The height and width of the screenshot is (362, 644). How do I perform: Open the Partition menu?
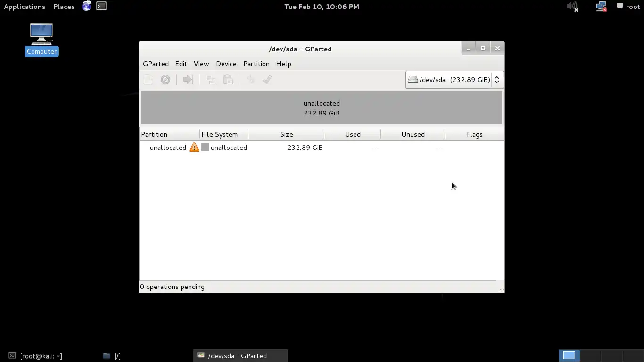click(256, 64)
